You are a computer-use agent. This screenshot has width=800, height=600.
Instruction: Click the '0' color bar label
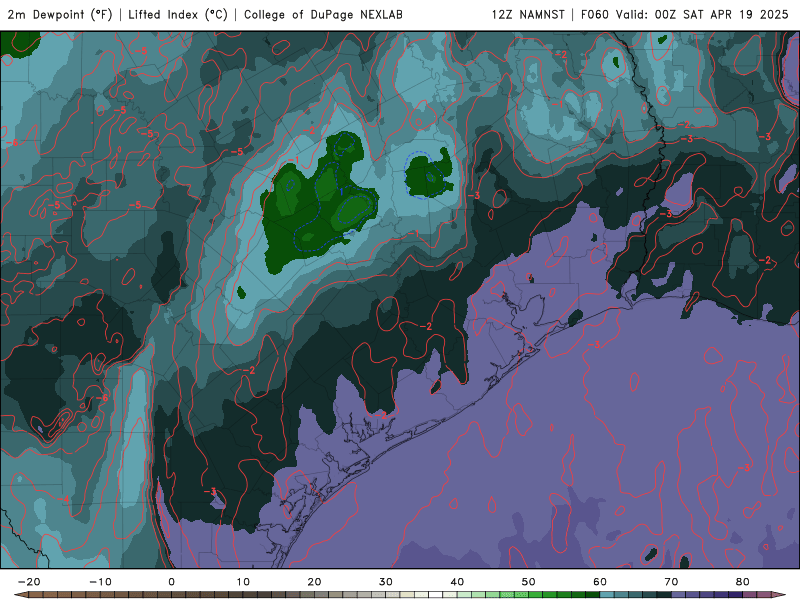pos(171,582)
